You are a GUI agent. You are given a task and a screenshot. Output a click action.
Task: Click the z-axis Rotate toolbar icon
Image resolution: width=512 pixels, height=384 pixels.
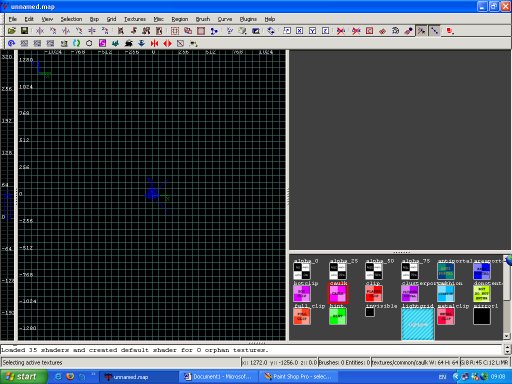[x=105, y=31]
